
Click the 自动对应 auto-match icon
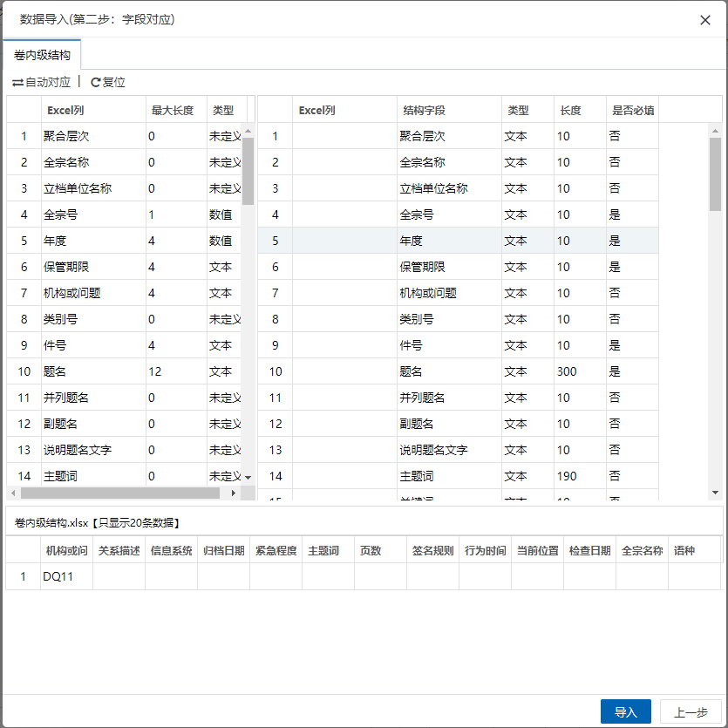pyautogui.click(x=17, y=83)
